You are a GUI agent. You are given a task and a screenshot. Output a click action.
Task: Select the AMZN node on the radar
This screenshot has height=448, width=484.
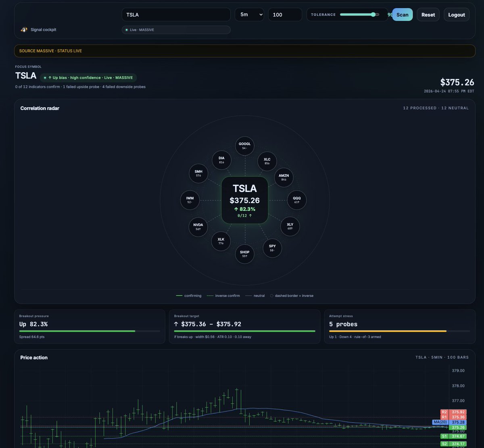tap(284, 177)
